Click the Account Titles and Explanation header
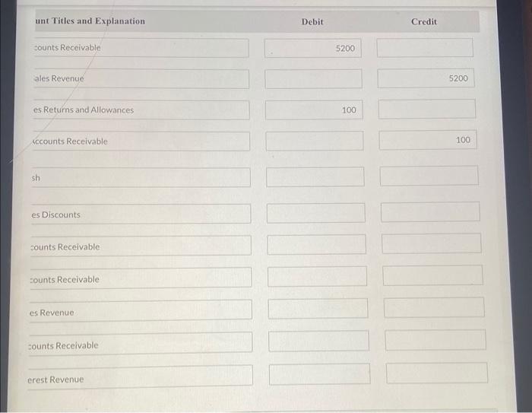 click(90, 21)
